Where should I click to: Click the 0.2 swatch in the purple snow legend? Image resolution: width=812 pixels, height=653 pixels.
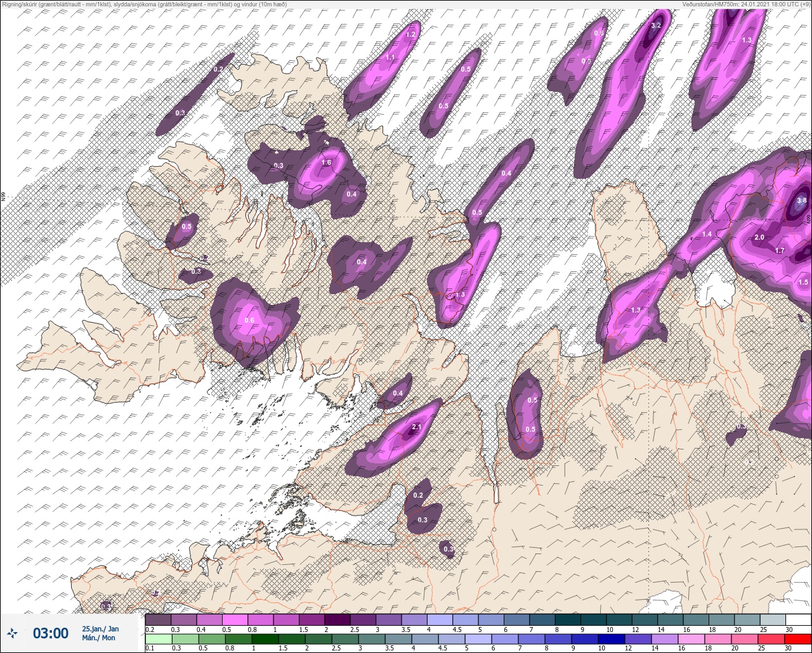pos(158,620)
